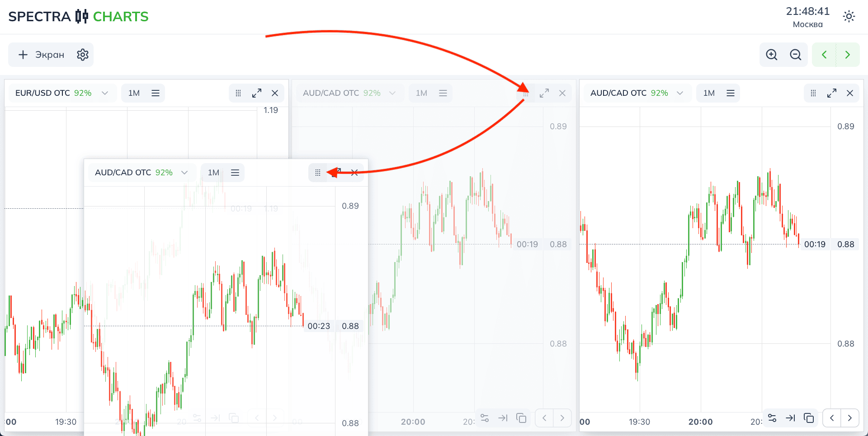Toggle the light/dark theme sun icon

[x=849, y=17]
